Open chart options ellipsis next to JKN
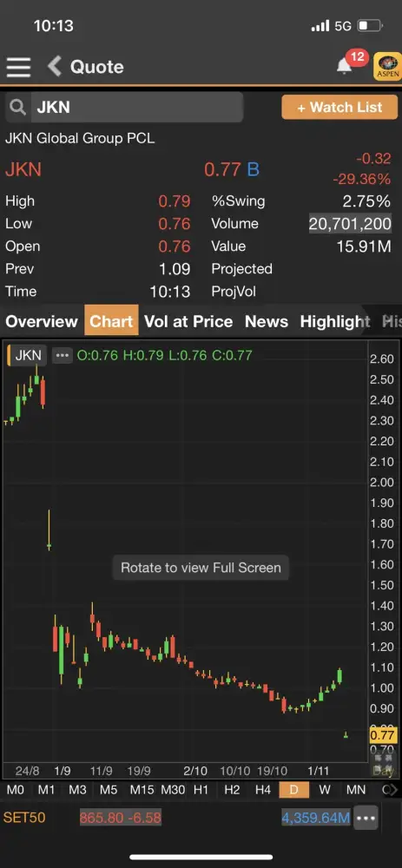 [x=62, y=355]
